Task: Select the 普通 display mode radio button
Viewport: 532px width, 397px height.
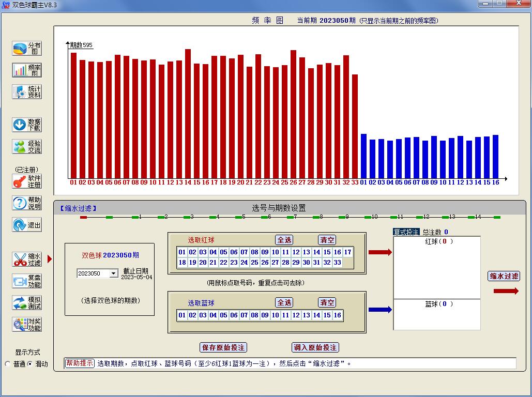Action: [x=8, y=364]
